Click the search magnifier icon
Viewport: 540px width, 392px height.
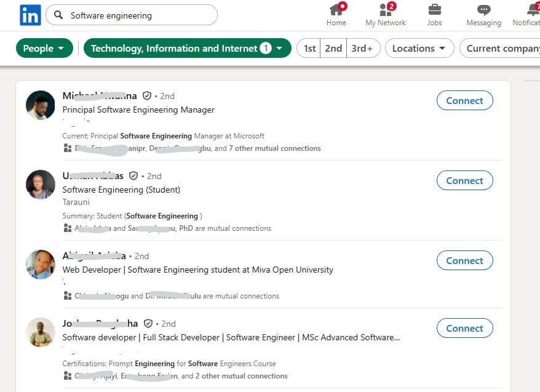(x=58, y=15)
